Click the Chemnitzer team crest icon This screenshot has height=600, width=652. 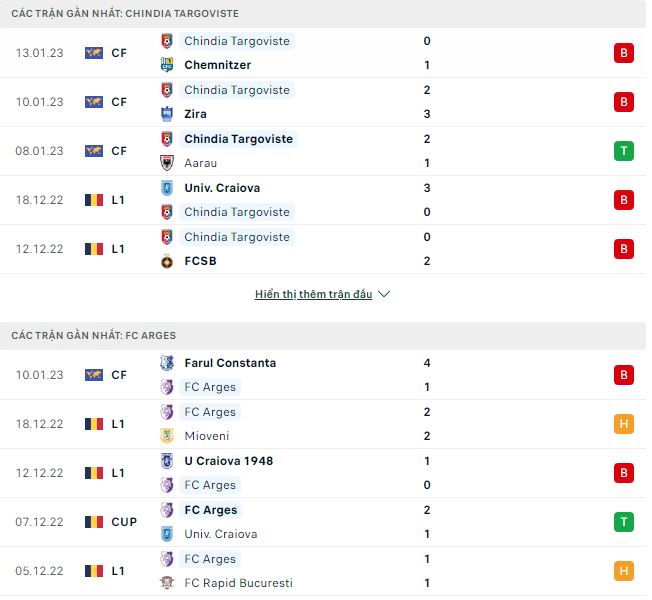(x=167, y=65)
